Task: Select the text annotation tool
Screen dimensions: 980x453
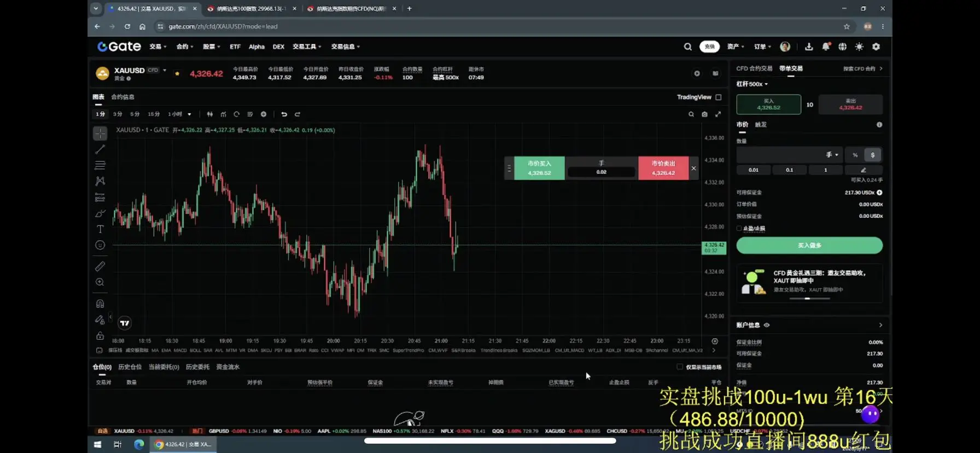Action: 100,229
